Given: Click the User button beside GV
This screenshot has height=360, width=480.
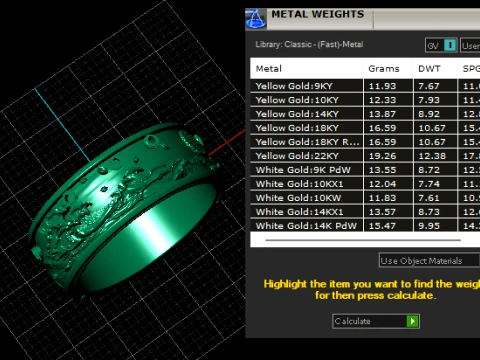Looking at the screenshot, I should (x=470, y=46).
